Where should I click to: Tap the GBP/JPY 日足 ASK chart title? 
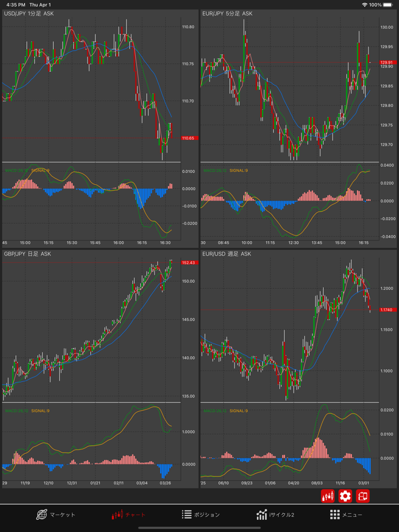[x=28, y=254]
